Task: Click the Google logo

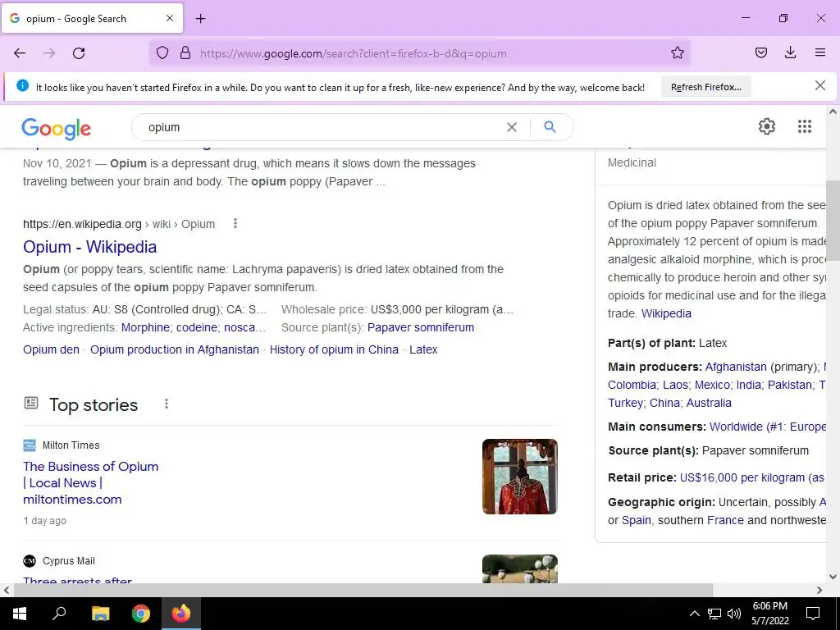Action: (57, 129)
